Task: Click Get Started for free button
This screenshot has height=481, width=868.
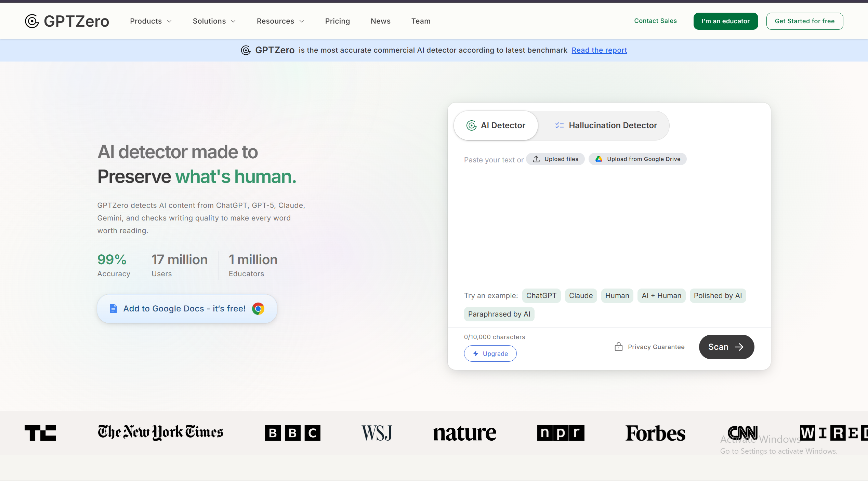Action: tap(804, 21)
